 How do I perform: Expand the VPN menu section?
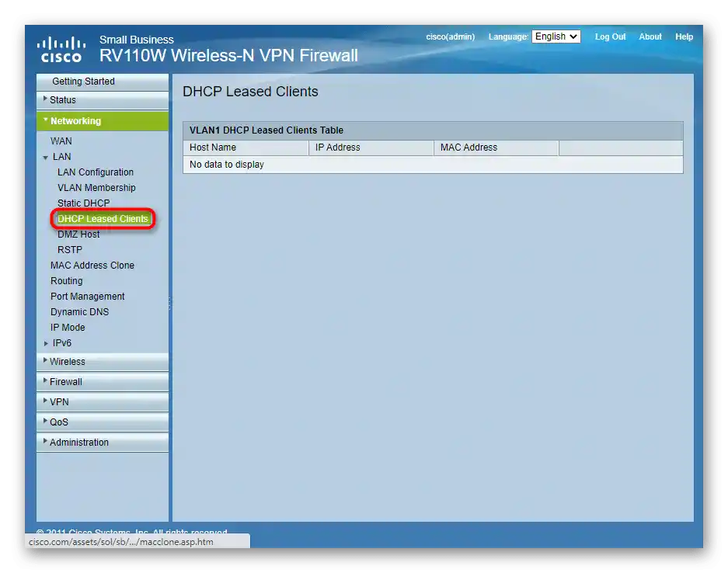tap(103, 402)
